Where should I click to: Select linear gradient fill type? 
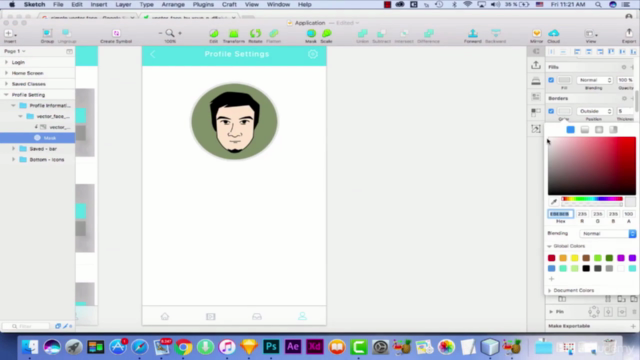click(x=585, y=130)
